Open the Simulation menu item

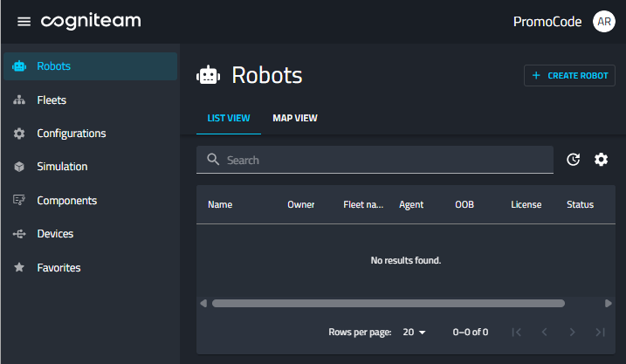90,167
